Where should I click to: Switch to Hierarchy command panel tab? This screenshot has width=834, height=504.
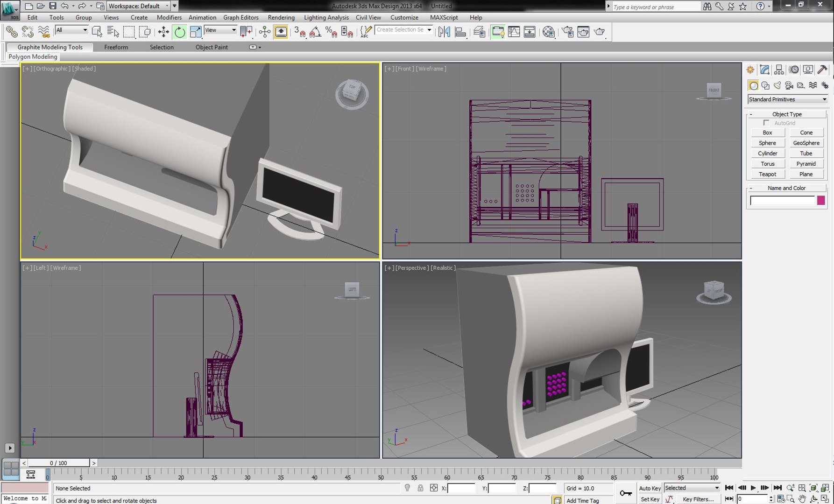[x=779, y=70]
